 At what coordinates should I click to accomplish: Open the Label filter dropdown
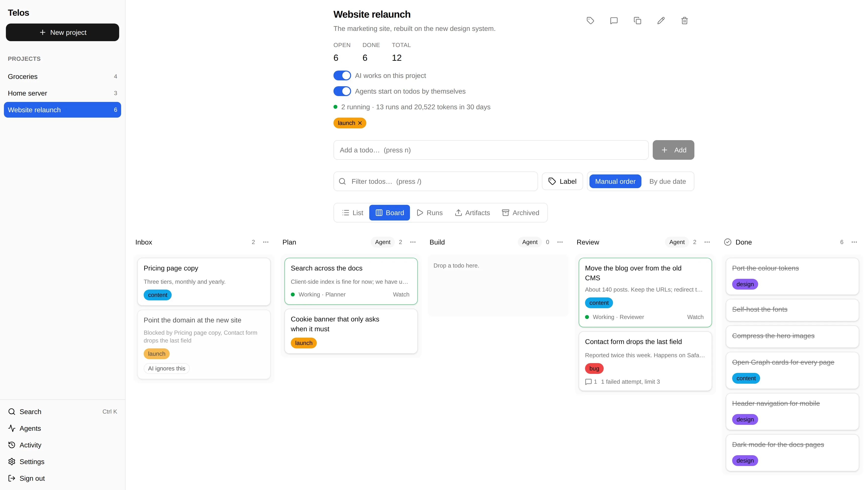[562, 181]
